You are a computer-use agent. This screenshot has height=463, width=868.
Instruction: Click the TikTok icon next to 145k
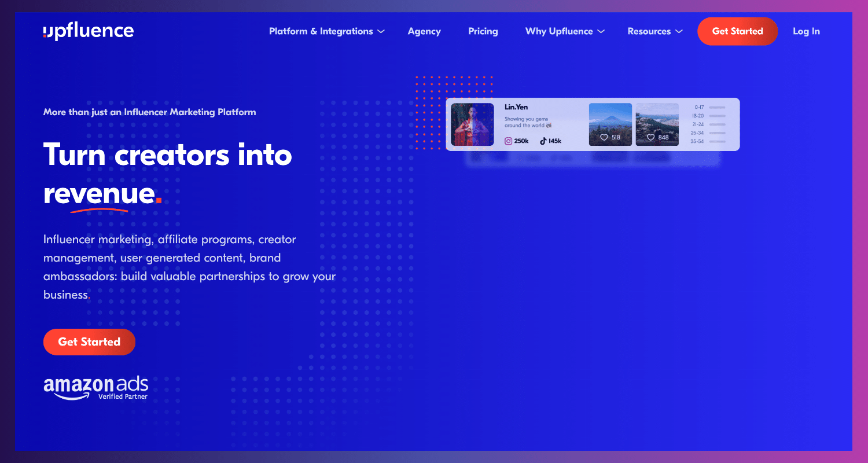[x=543, y=141]
